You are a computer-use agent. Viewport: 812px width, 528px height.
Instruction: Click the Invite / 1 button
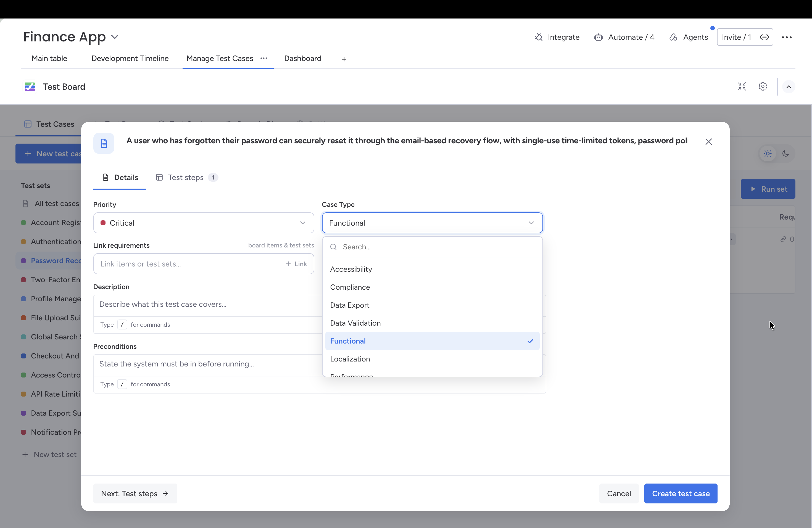click(x=736, y=37)
